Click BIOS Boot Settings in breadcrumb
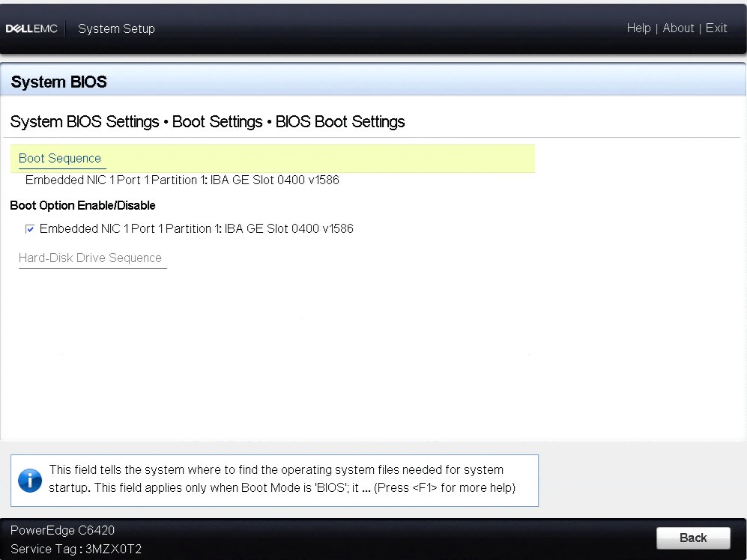747x560 pixels. coord(340,121)
